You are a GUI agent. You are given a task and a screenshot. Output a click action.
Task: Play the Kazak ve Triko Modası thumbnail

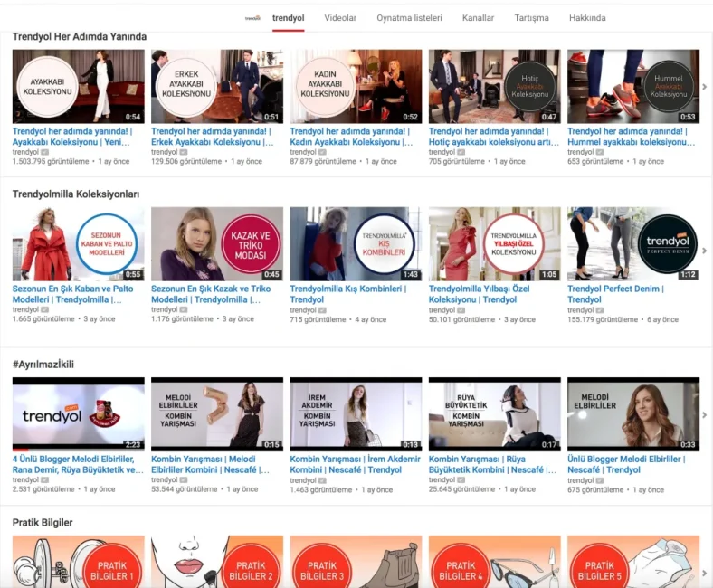[x=217, y=244]
